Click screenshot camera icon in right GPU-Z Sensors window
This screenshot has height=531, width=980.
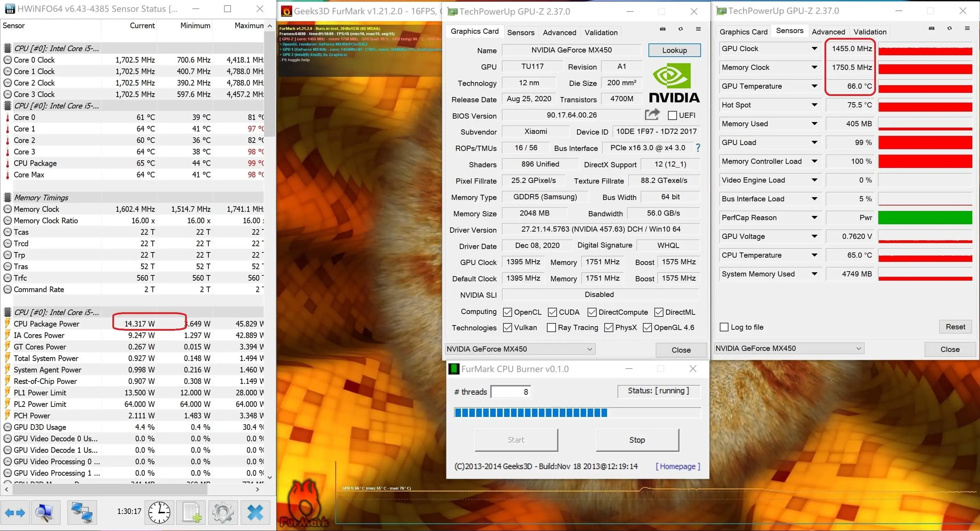tap(932, 29)
